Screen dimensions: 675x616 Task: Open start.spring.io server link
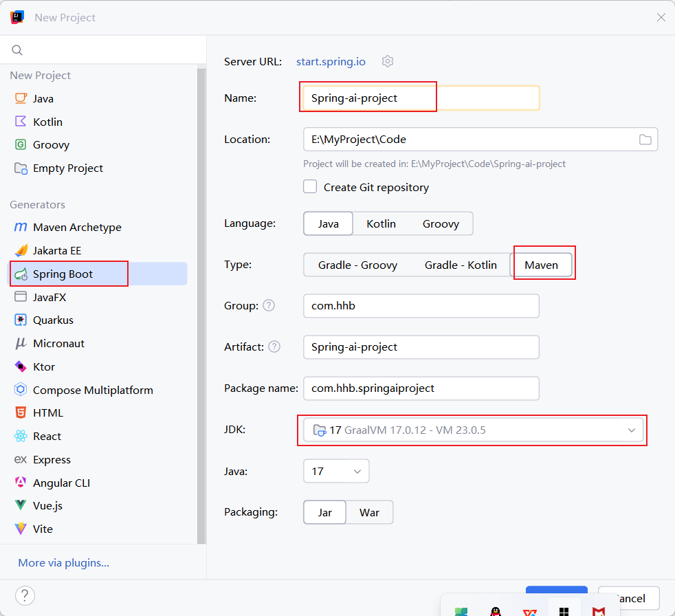point(331,62)
